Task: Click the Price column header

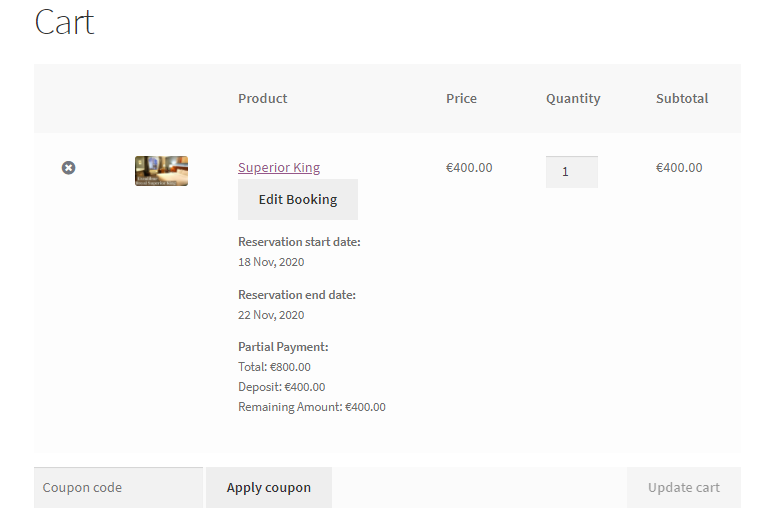Action: [461, 99]
